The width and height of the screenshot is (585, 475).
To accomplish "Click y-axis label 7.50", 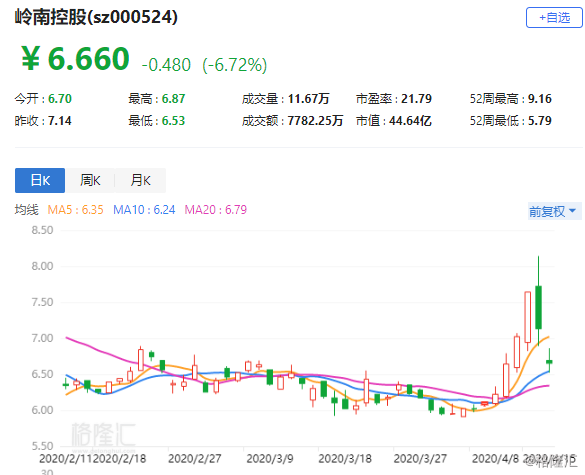I will click(42, 302).
